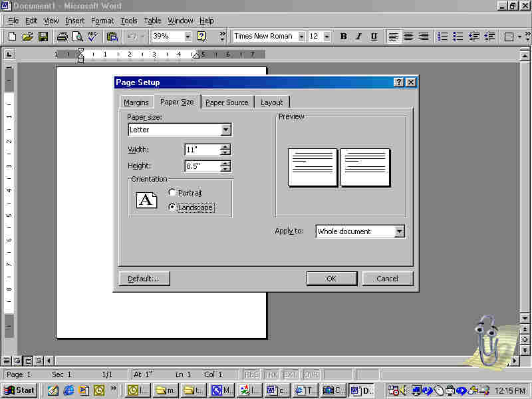Click the New Blank Document icon
Image resolution: width=532 pixels, height=399 pixels.
click(12, 37)
